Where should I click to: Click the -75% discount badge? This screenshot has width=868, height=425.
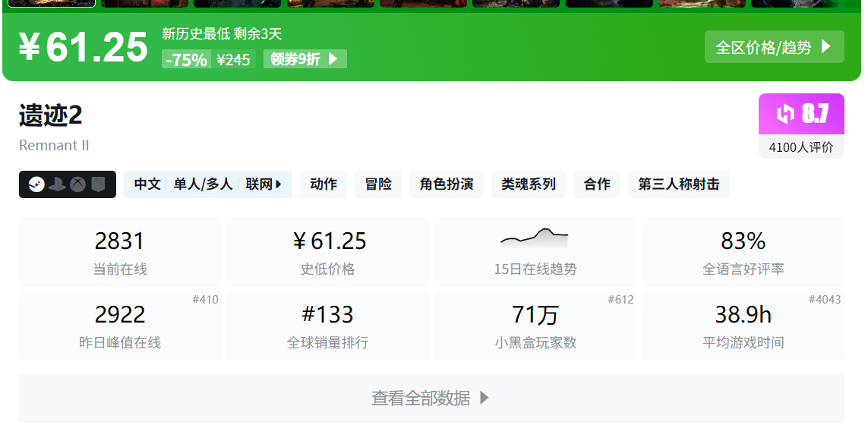186,59
